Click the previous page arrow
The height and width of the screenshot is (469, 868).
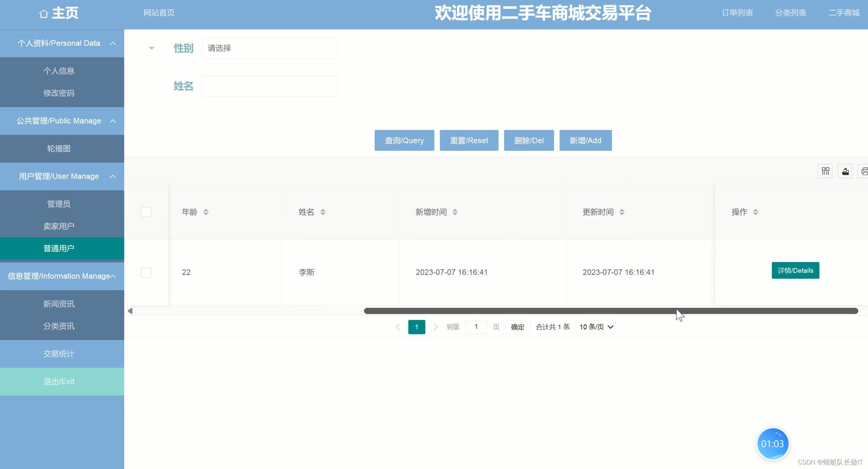tap(398, 327)
